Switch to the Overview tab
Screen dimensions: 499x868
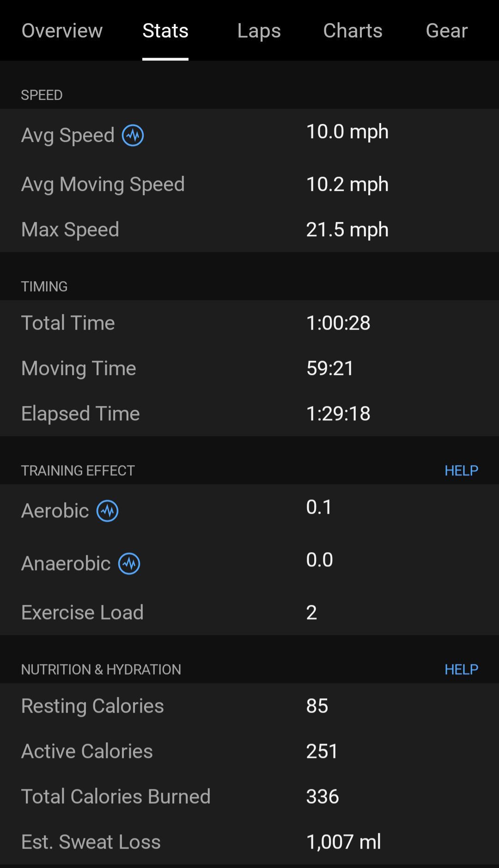(x=62, y=31)
